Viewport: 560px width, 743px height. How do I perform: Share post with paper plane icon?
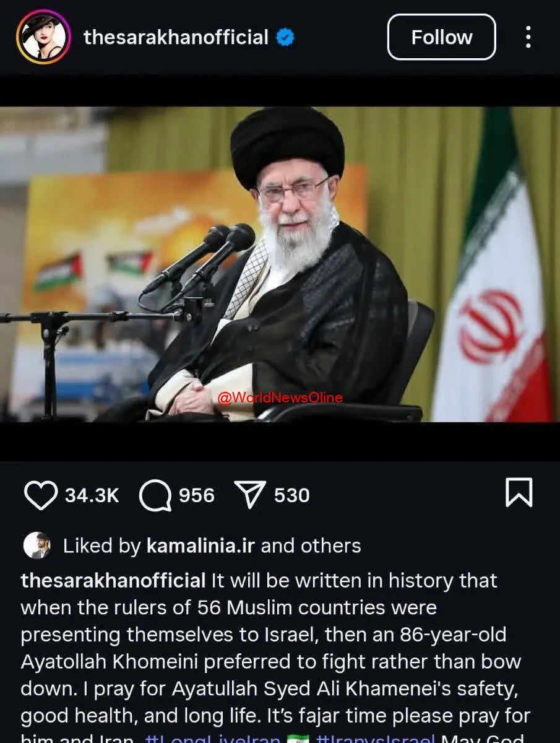pyautogui.click(x=251, y=495)
